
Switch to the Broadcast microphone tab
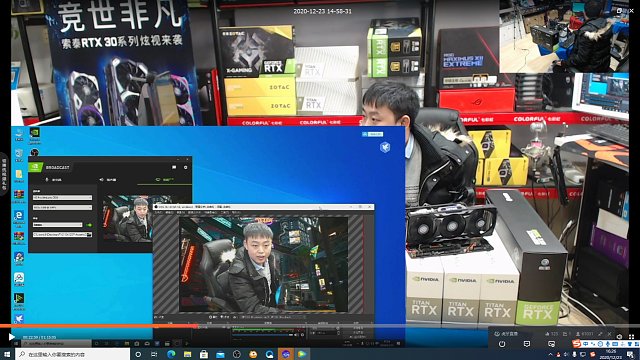54,180
